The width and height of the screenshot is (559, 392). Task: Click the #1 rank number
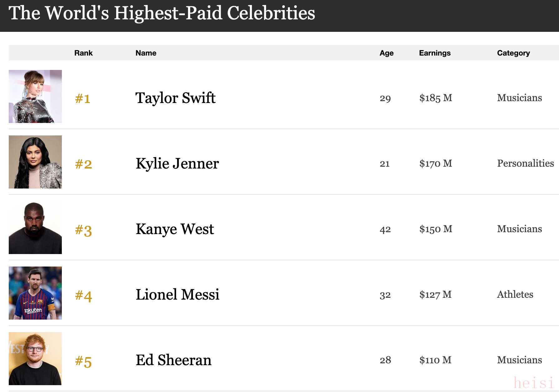point(83,99)
